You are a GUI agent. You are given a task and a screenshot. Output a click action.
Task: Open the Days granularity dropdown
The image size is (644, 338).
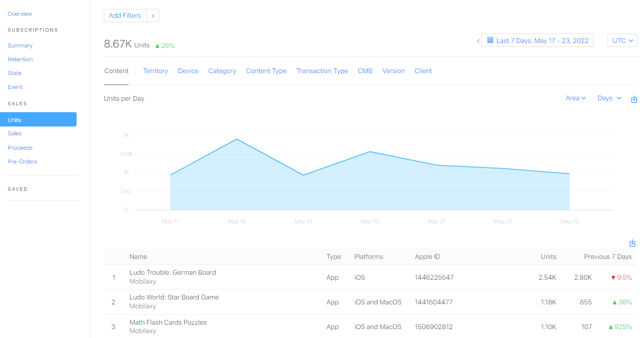point(609,98)
